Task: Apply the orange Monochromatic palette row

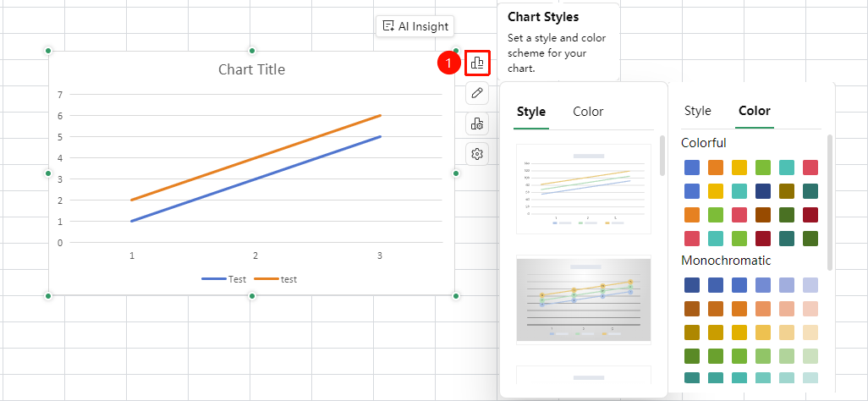Action: 751,309
